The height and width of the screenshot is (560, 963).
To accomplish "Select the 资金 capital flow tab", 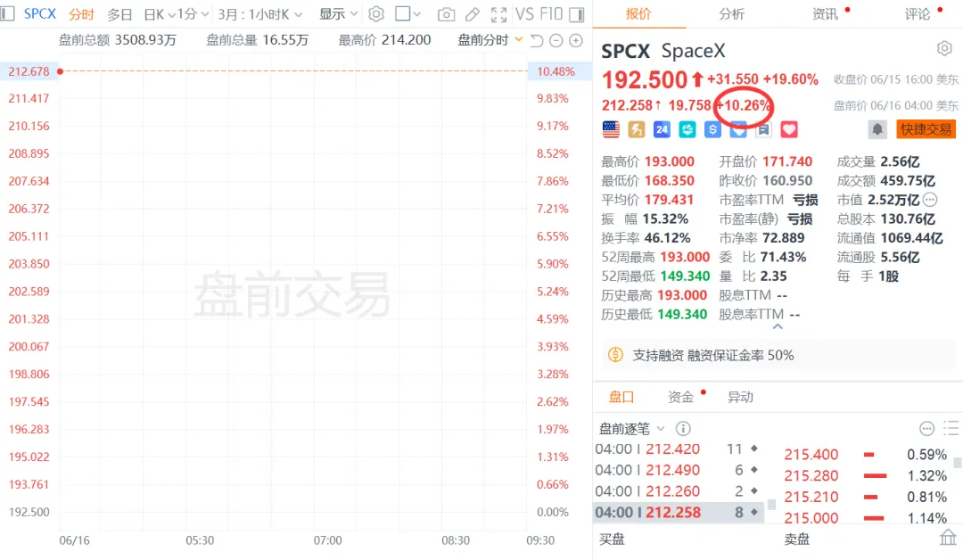I will pyautogui.click(x=680, y=398).
